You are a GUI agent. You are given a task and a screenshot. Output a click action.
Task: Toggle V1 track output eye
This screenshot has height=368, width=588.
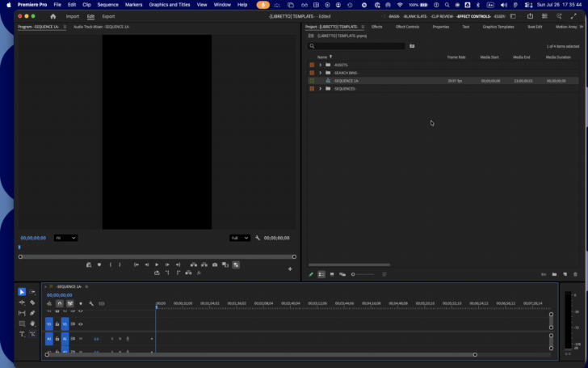[x=80, y=324]
